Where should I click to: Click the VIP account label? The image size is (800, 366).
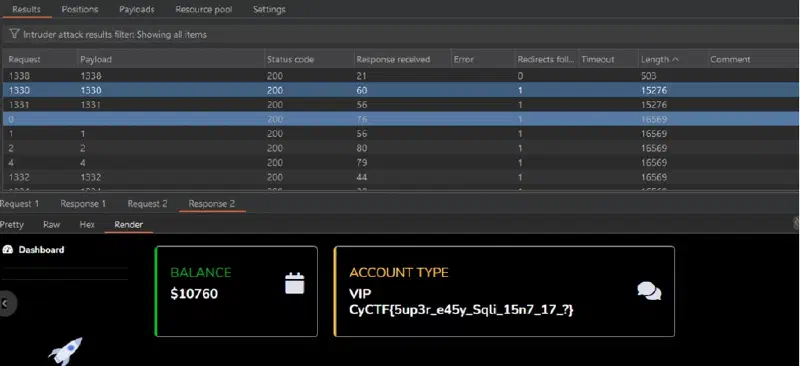360,294
